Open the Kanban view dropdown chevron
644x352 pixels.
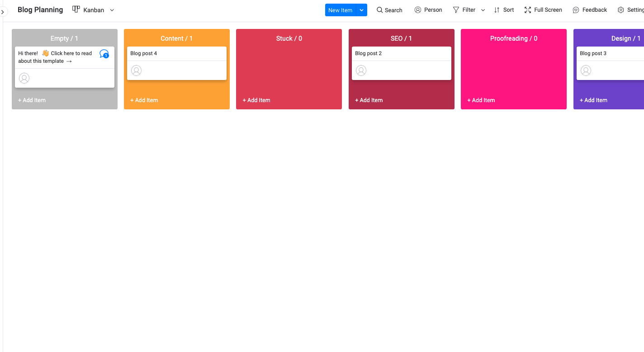112,10
